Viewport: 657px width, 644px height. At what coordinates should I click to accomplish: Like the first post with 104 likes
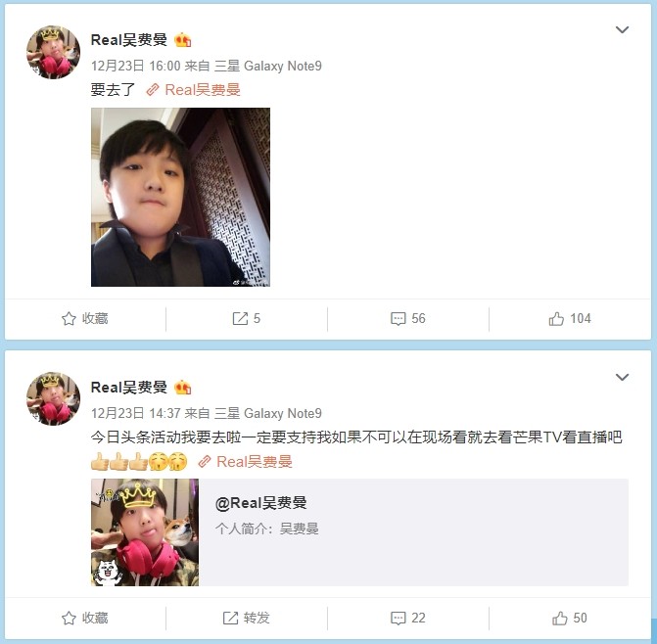[x=570, y=319]
